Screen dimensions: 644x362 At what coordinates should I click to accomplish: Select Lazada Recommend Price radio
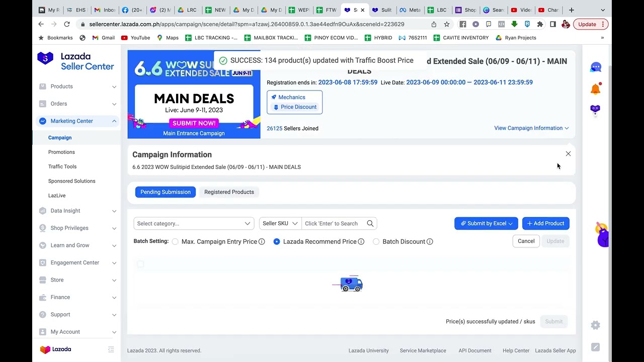[276, 242]
